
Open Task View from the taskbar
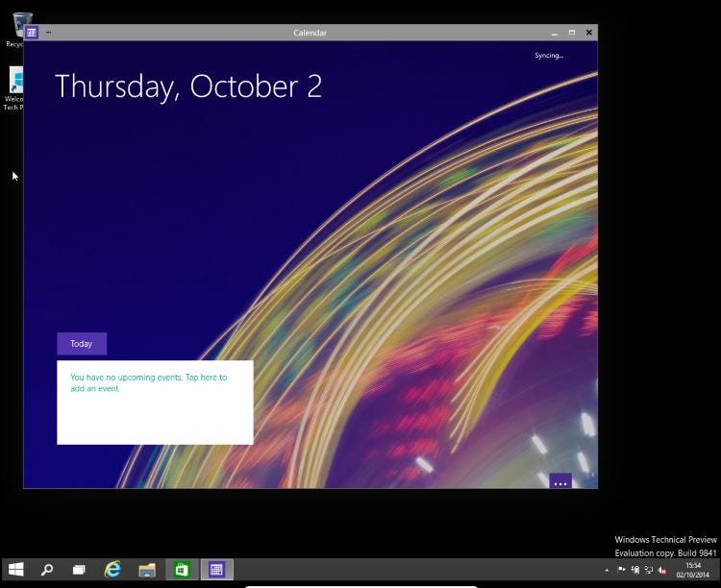[x=79, y=570]
